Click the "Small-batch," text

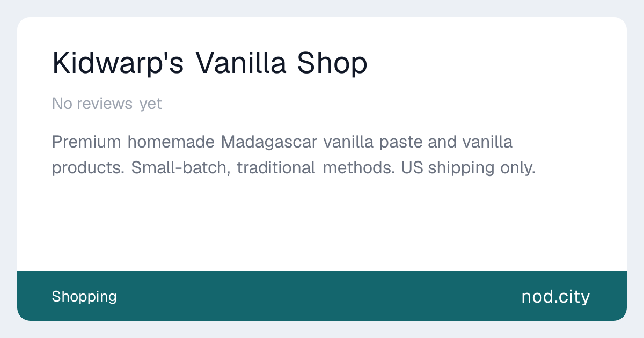(x=181, y=168)
